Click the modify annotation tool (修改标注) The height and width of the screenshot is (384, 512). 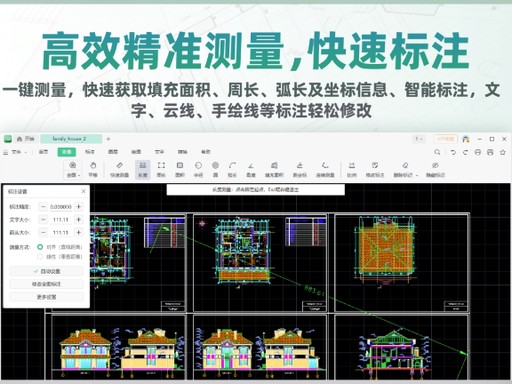coord(375,169)
